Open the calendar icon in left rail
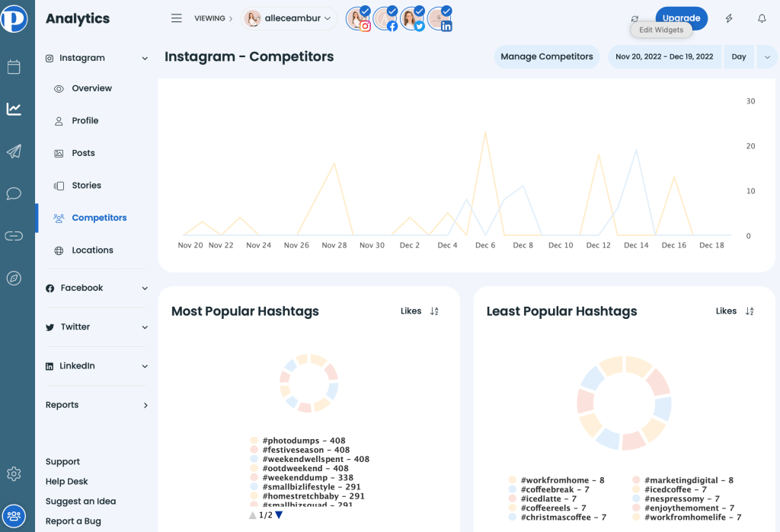This screenshot has width=780, height=532. (14, 67)
